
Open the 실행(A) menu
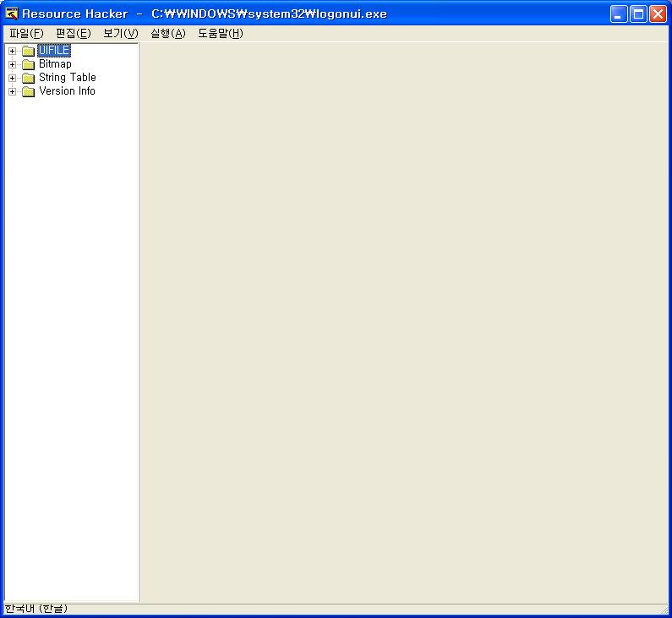[x=167, y=34]
